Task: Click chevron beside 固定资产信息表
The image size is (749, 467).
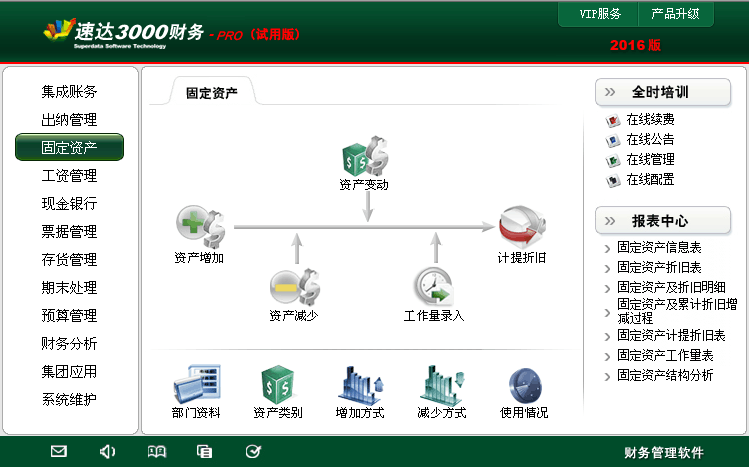Action: point(607,248)
